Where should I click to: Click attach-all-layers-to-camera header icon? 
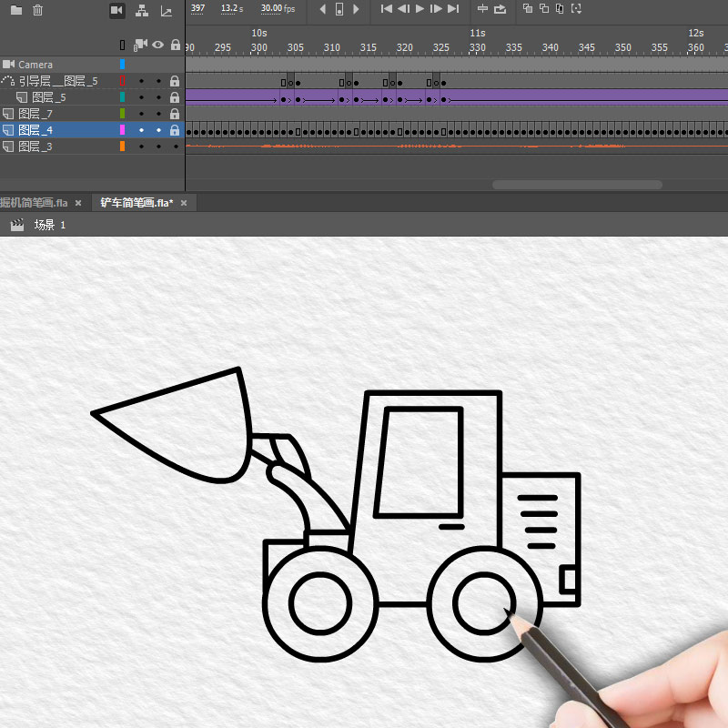(x=140, y=45)
